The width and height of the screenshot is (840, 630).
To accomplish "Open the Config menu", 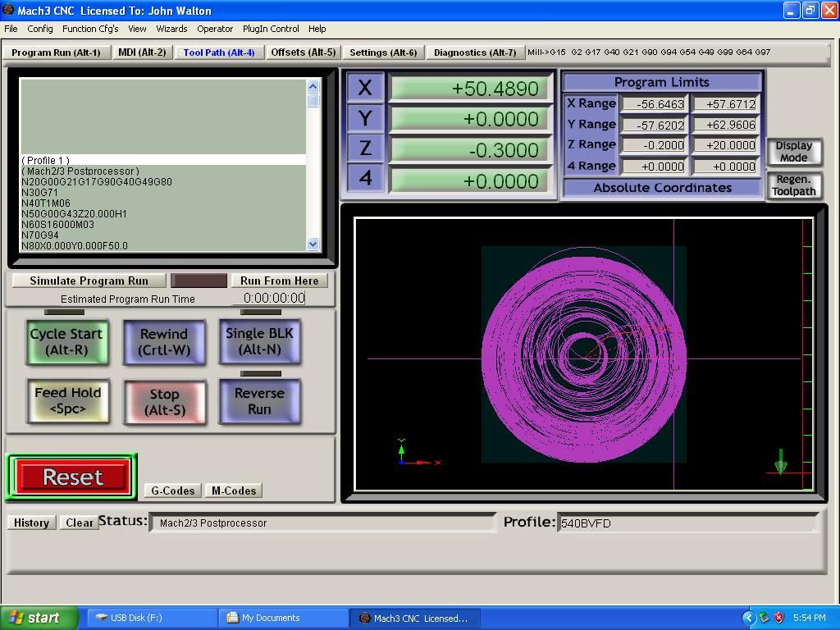I will pyautogui.click(x=40, y=29).
